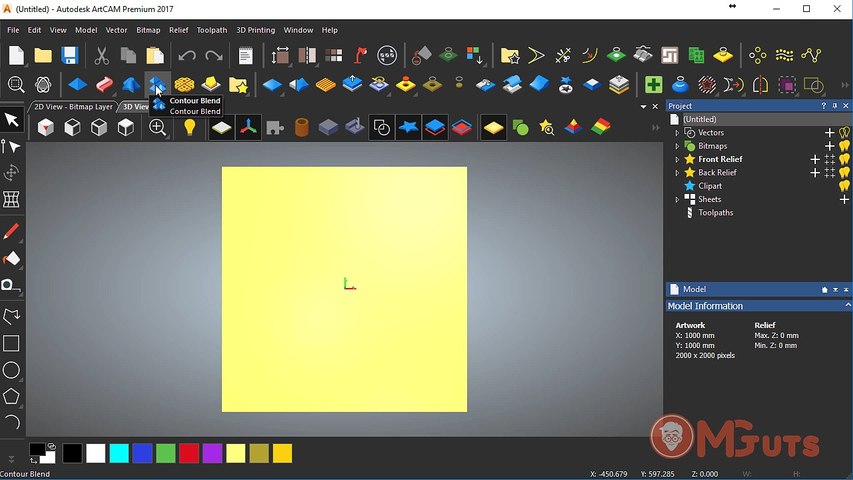Switch to 2D View - Bitmap Layer tab

pyautogui.click(x=73, y=107)
